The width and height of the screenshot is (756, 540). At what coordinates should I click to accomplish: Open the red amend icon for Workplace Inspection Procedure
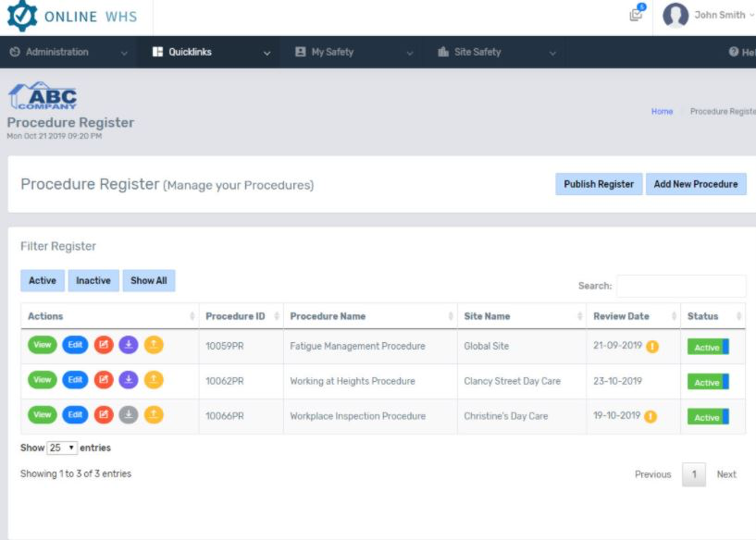105,416
